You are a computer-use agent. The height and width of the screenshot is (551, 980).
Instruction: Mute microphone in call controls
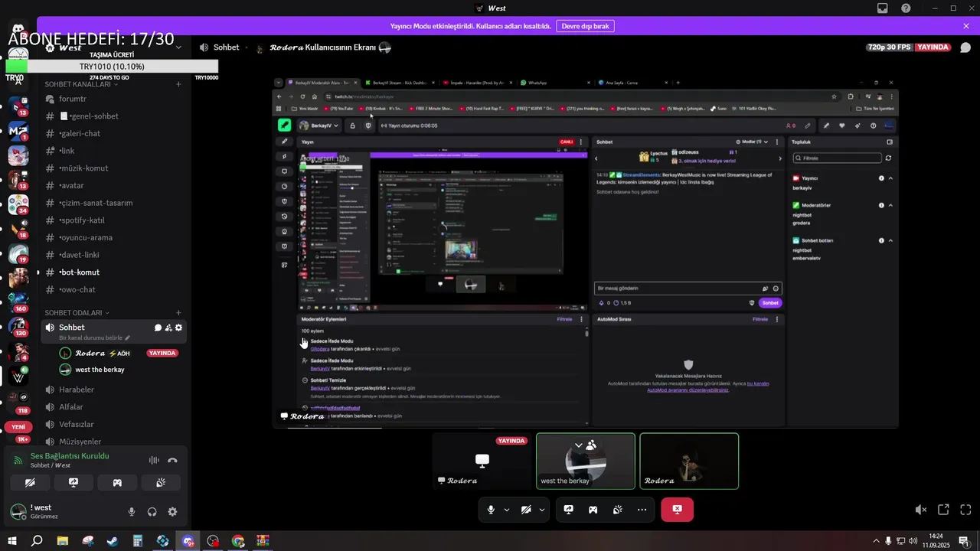click(x=491, y=510)
